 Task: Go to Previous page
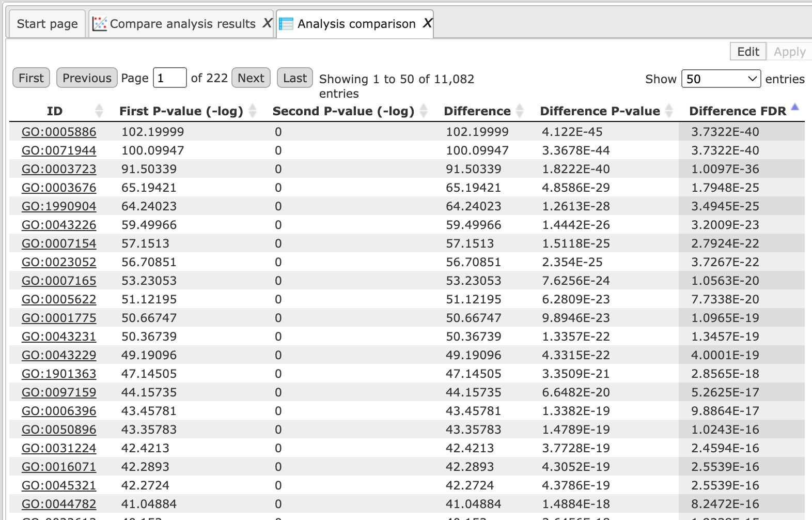tap(87, 78)
